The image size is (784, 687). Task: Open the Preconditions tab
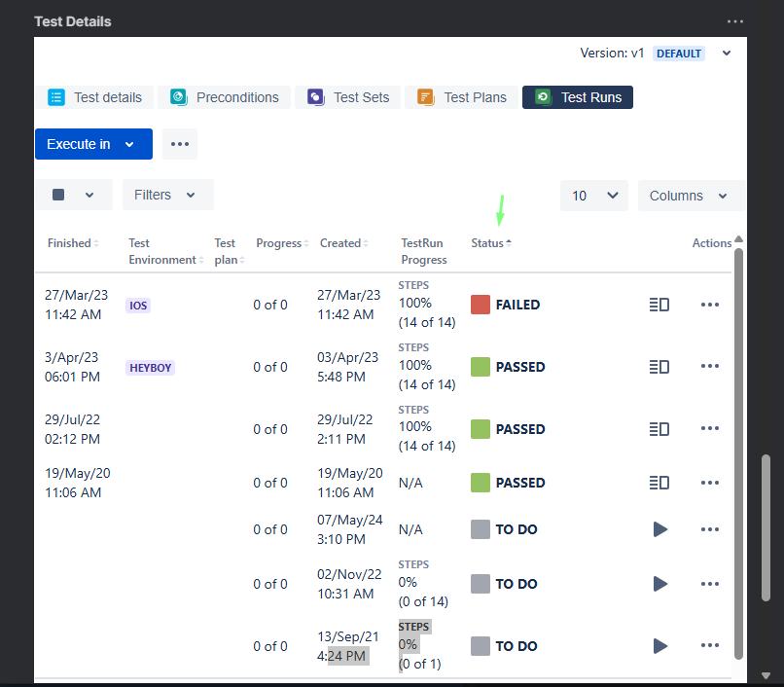click(225, 97)
